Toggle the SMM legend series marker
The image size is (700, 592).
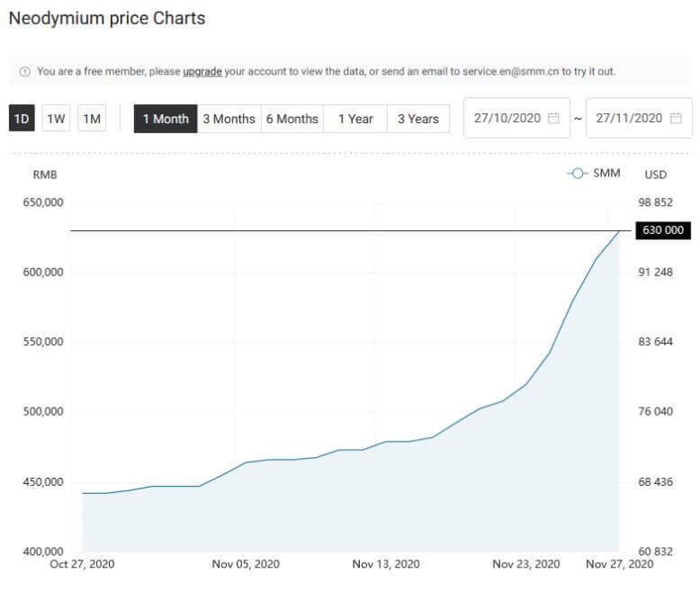[x=578, y=174]
